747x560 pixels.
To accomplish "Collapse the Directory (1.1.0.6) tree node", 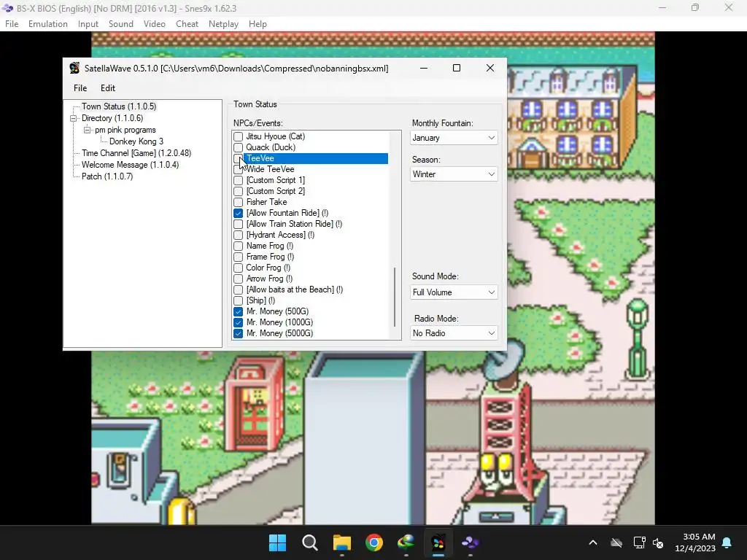I will click(x=74, y=118).
